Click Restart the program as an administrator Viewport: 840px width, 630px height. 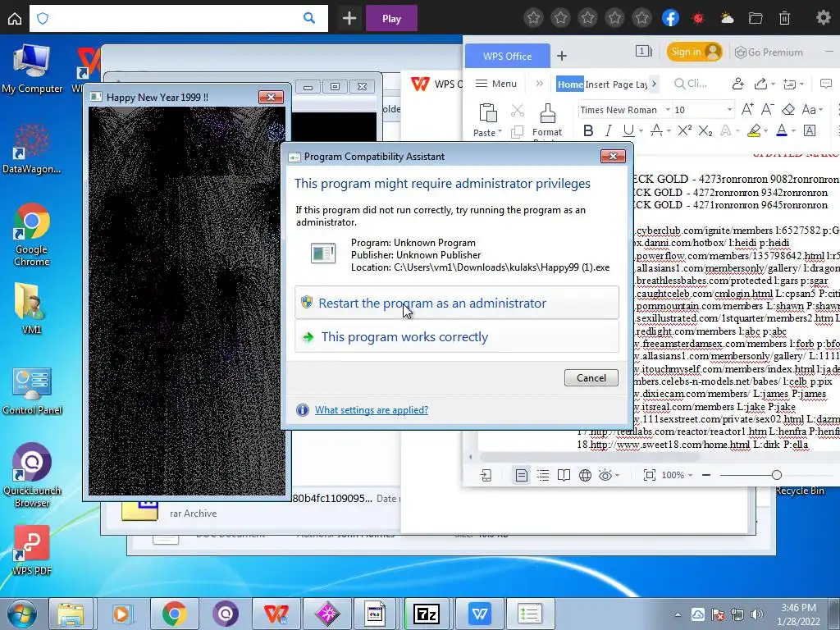(x=457, y=303)
